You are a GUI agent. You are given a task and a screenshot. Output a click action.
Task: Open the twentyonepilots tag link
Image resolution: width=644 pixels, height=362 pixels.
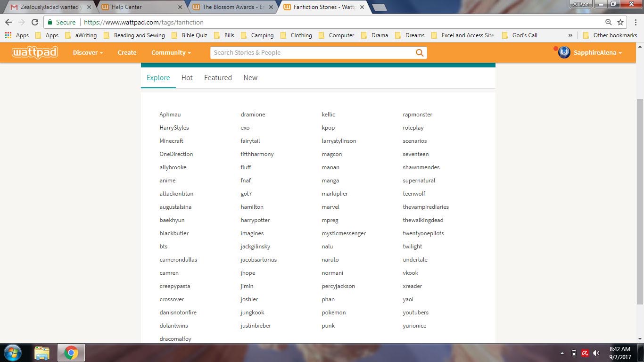pos(423,233)
